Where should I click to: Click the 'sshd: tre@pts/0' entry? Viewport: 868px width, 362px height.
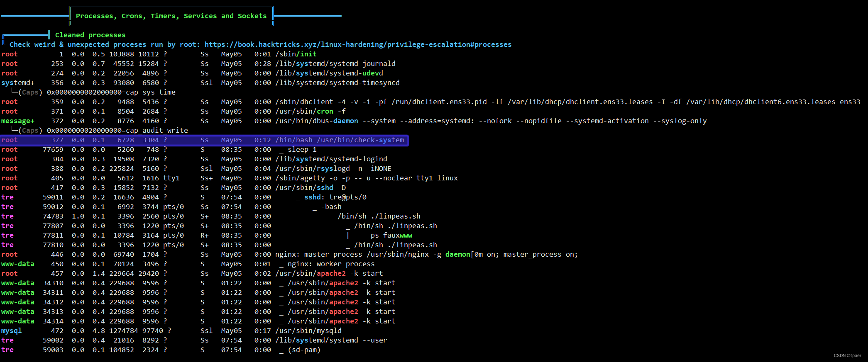[x=335, y=197]
